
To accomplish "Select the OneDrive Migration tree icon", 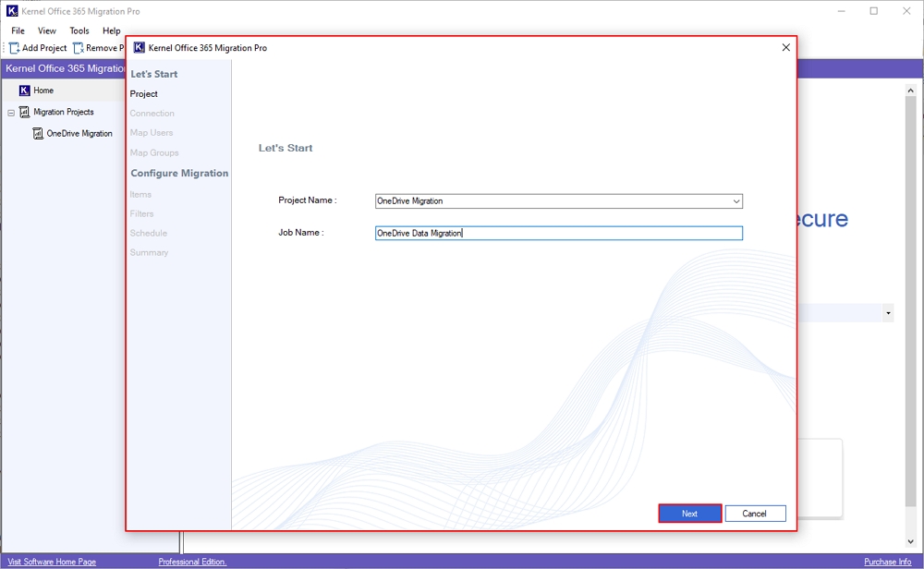I will tap(38, 133).
